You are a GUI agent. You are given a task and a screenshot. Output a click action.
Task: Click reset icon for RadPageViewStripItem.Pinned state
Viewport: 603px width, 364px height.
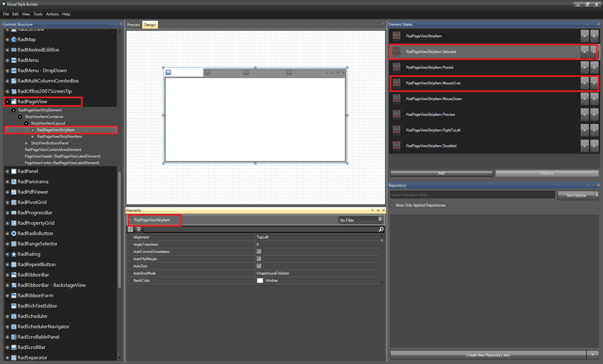coord(594,67)
